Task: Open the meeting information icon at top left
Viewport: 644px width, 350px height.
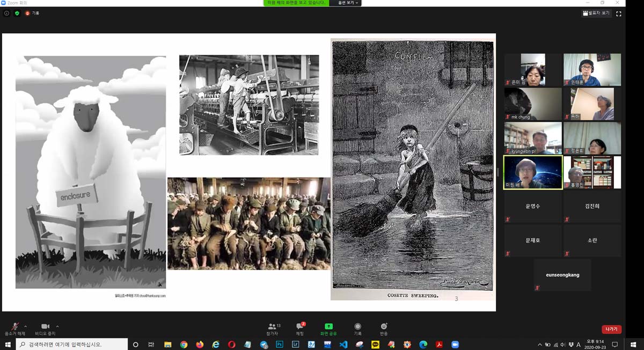Action: tap(6, 13)
